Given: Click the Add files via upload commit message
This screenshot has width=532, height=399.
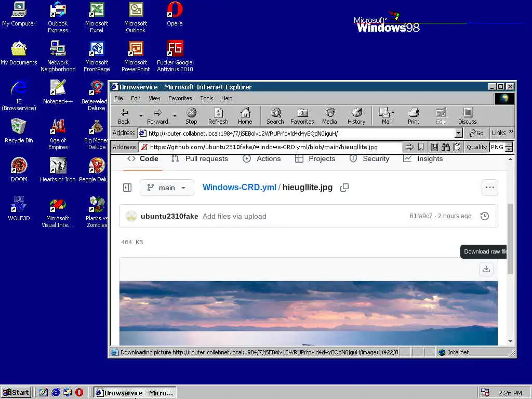Looking at the screenshot, I should (234, 216).
